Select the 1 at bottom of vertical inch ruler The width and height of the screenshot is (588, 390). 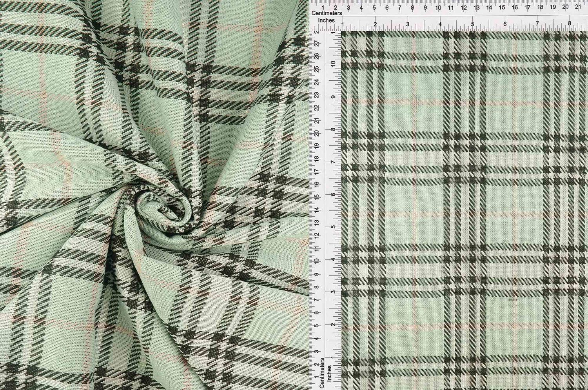tap(333, 358)
